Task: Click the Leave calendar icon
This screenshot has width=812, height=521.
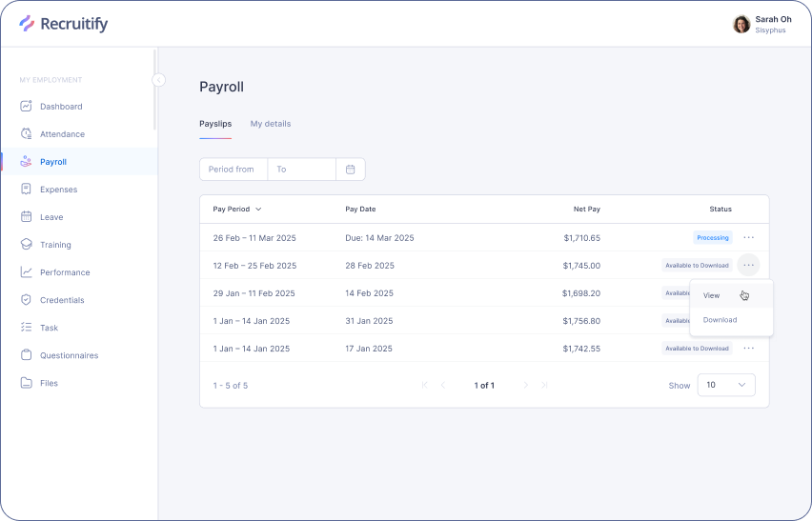Action: pyautogui.click(x=26, y=217)
